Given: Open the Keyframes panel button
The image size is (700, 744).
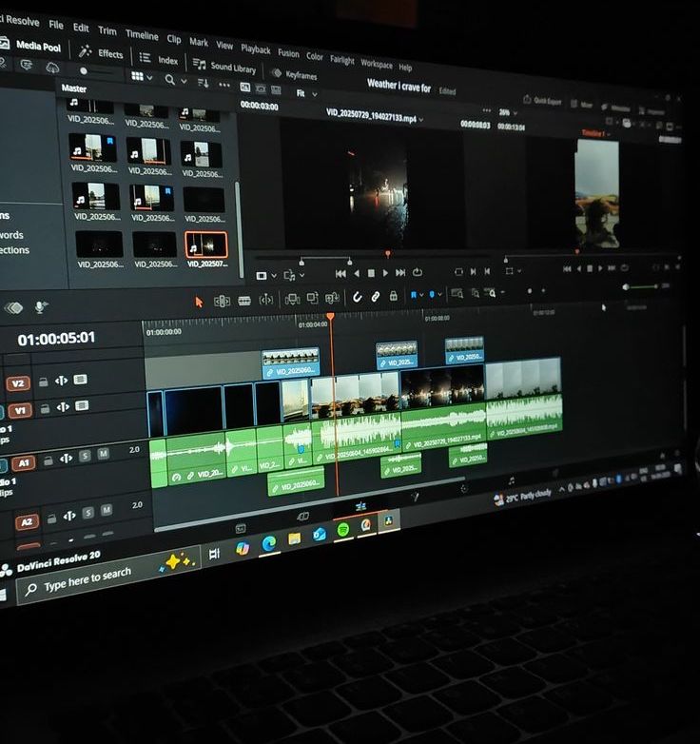Looking at the screenshot, I should pos(294,74).
